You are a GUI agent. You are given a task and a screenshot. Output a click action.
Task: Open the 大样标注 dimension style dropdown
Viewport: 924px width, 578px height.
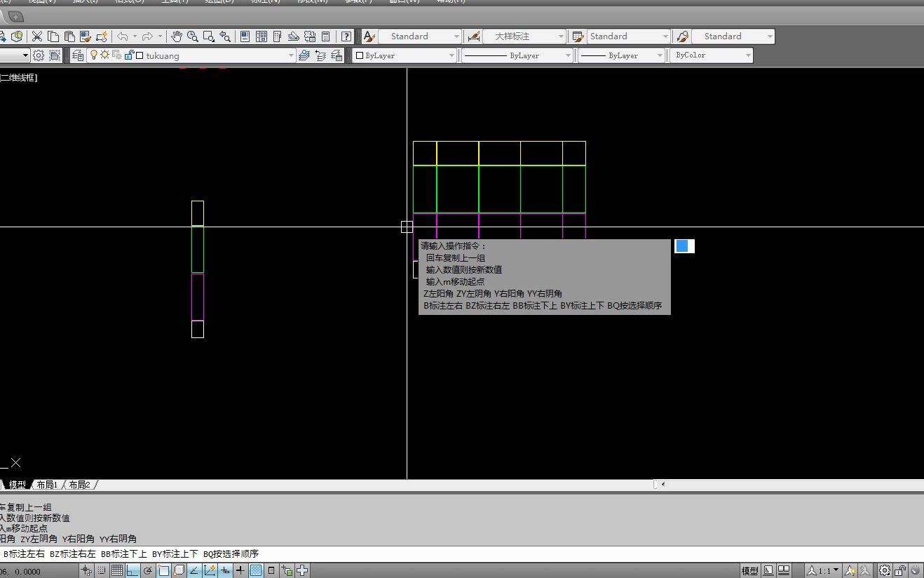tap(561, 36)
